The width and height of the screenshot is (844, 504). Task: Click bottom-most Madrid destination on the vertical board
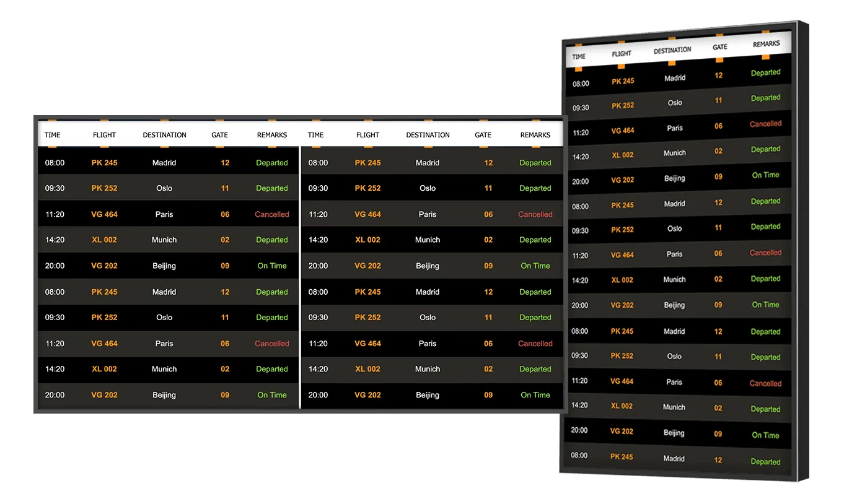click(674, 458)
